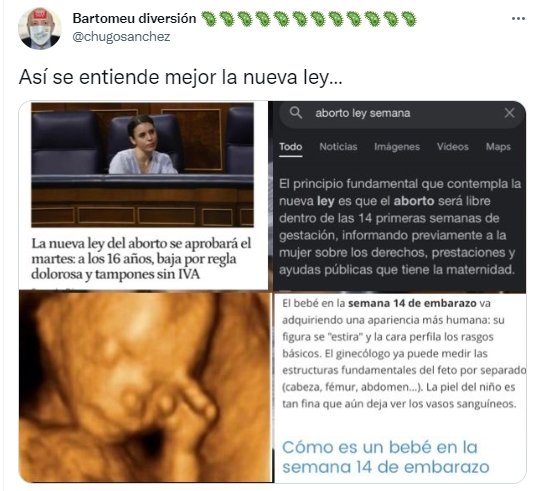
Task: Click the 'semana 14 de embarazo' description paragraph
Action: coord(404,354)
